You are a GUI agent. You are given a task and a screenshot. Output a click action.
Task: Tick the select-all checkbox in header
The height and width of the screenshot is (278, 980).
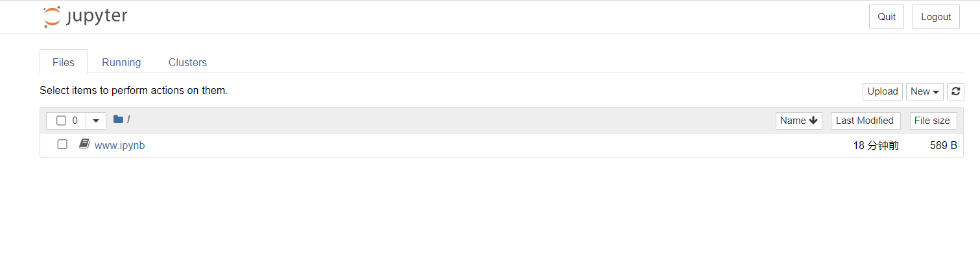(x=61, y=121)
